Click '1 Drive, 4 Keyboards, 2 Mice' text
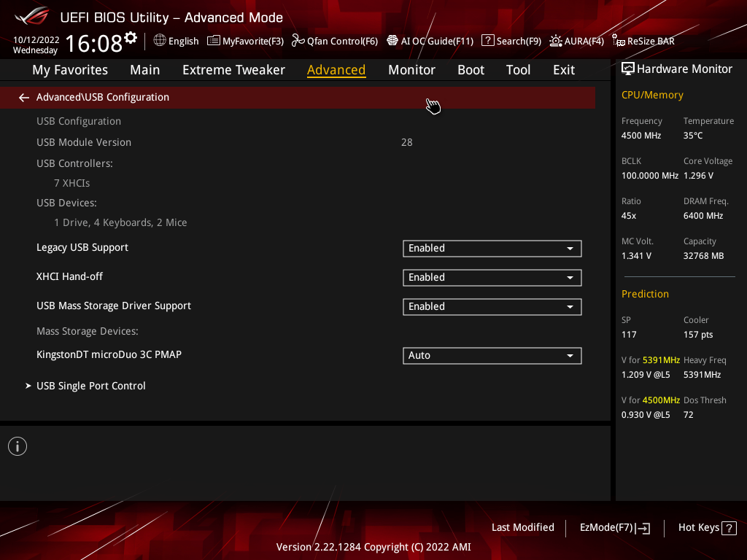Image resolution: width=747 pixels, height=560 pixels. click(x=120, y=223)
